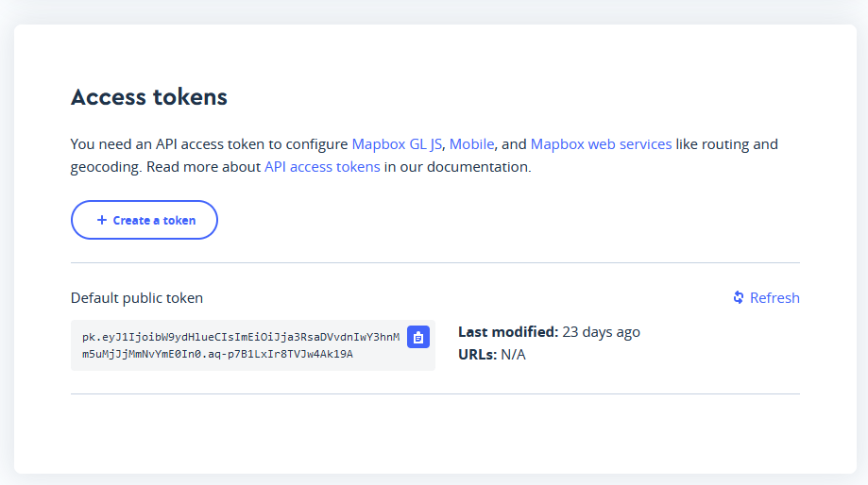Click the Access tokens heading

(x=149, y=96)
